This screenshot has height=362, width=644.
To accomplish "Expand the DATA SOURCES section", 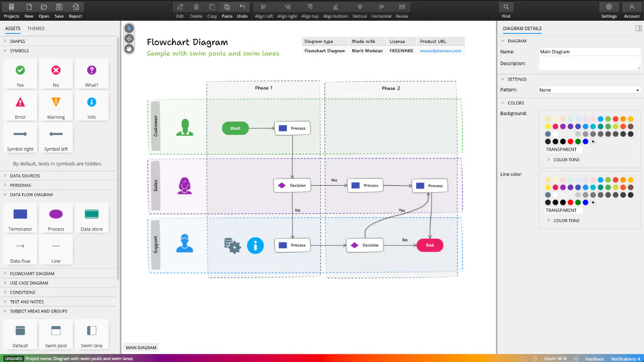I will (x=58, y=176).
